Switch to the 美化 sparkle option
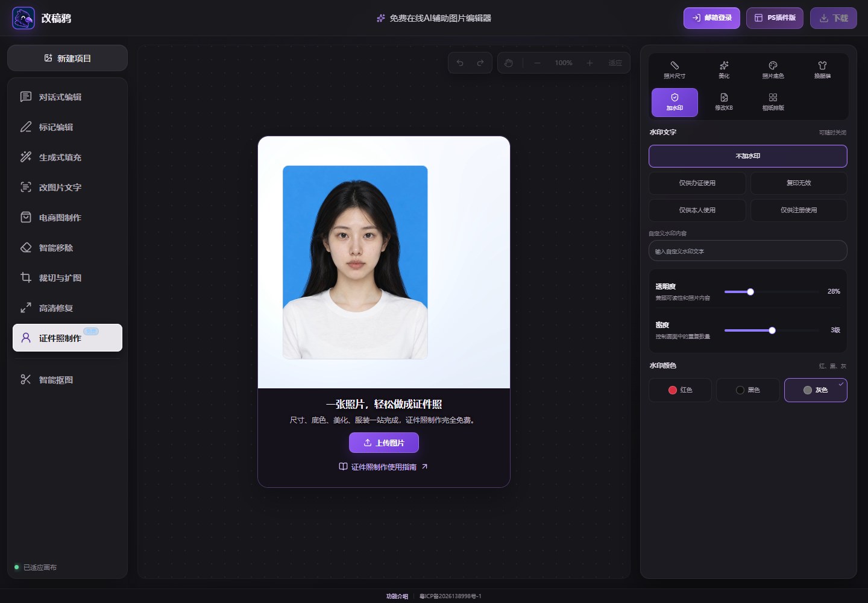868x603 pixels. pyautogui.click(x=724, y=70)
